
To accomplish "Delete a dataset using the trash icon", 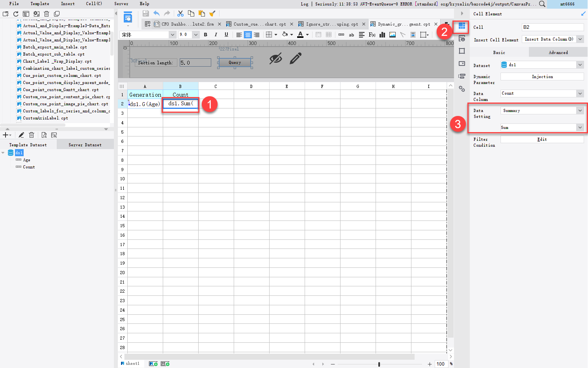I will pos(32,134).
